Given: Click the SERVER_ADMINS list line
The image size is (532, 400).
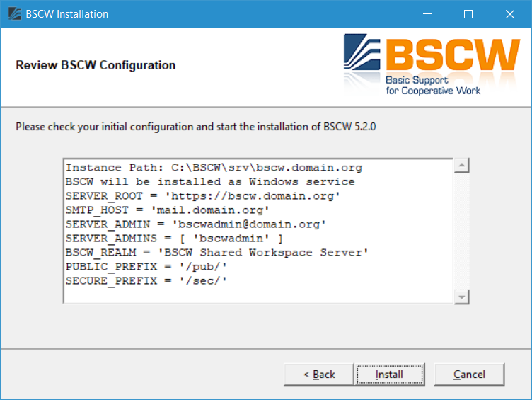Looking at the screenshot, I should coord(175,239).
